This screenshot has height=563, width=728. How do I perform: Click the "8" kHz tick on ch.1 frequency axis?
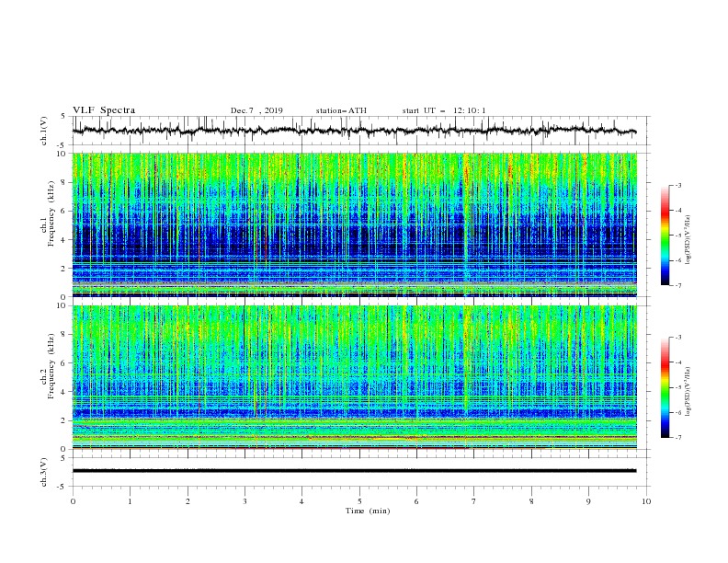tap(63, 182)
